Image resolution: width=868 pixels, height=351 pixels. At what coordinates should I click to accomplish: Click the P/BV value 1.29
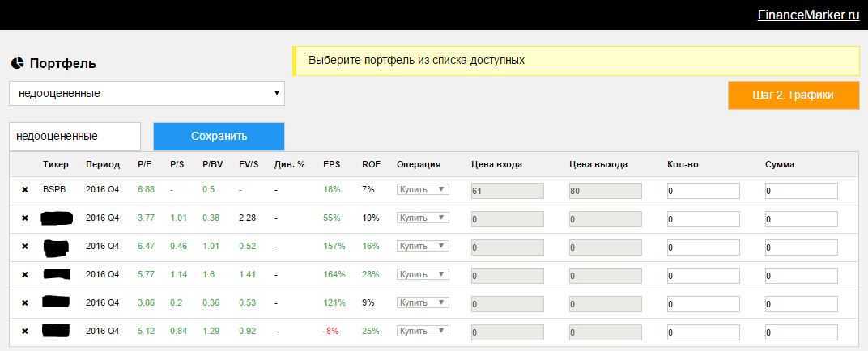click(x=211, y=331)
